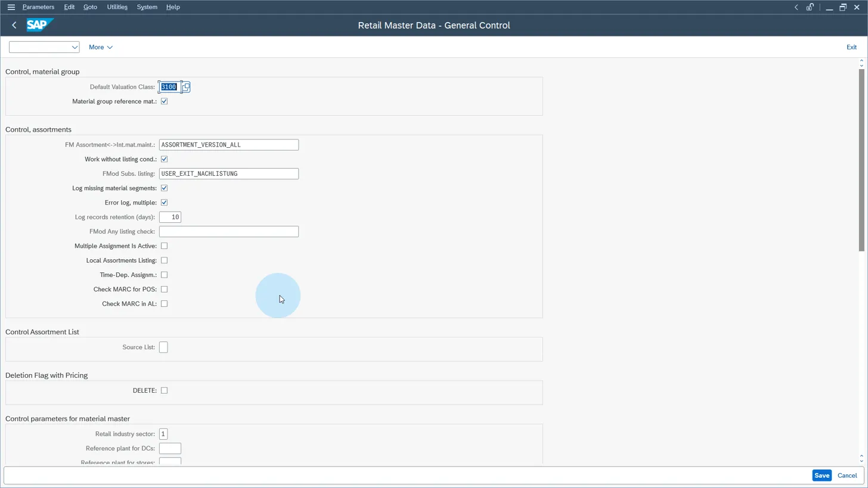Image resolution: width=868 pixels, height=488 pixels.
Task: Open the Parameters menu
Action: 38,7
